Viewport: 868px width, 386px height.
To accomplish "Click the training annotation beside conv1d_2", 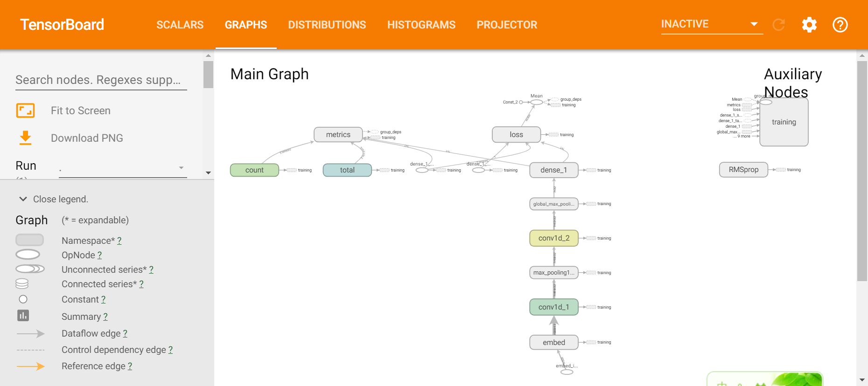I will (x=604, y=238).
